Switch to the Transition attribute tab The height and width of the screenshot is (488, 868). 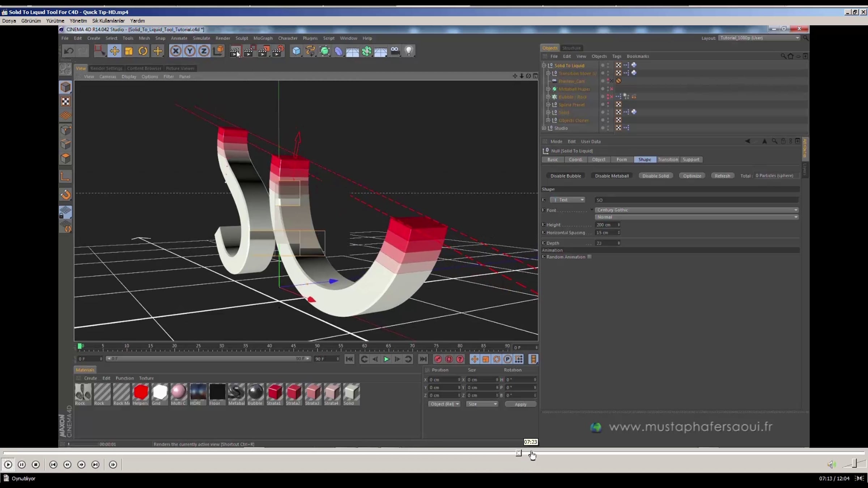point(668,159)
